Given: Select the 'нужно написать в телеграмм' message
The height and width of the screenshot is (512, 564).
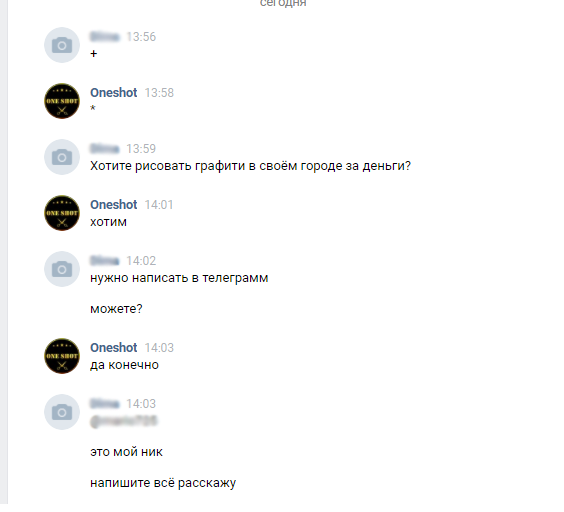Looking at the screenshot, I should pyautogui.click(x=179, y=278).
